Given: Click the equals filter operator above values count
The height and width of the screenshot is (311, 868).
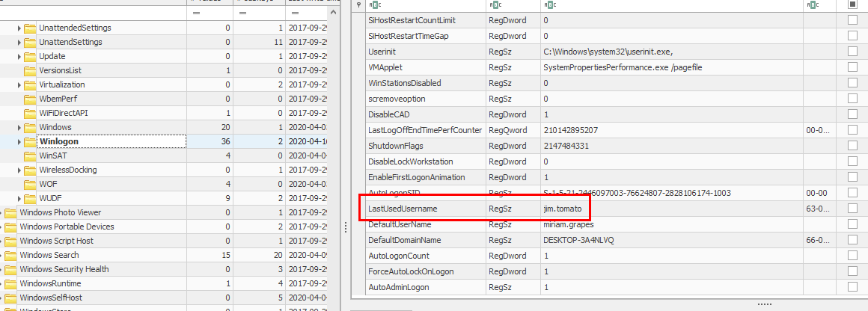Looking at the screenshot, I should pos(195,13).
